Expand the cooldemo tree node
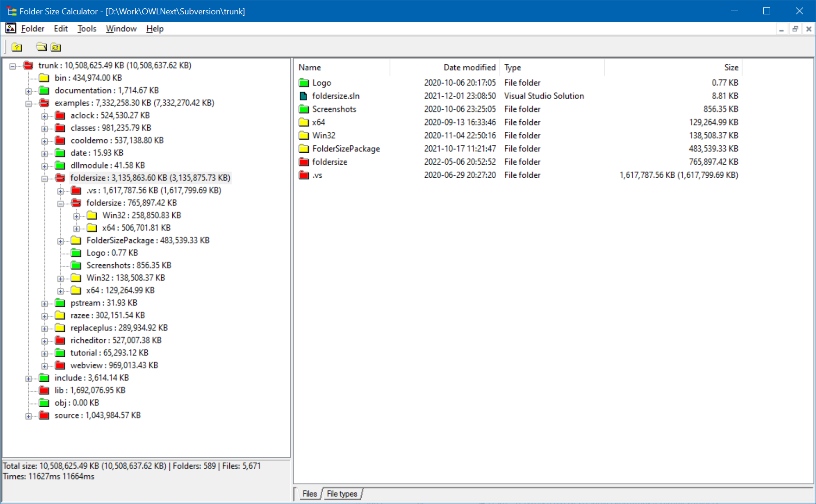Image resolution: width=816 pixels, height=504 pixels. tap(44, 141)
